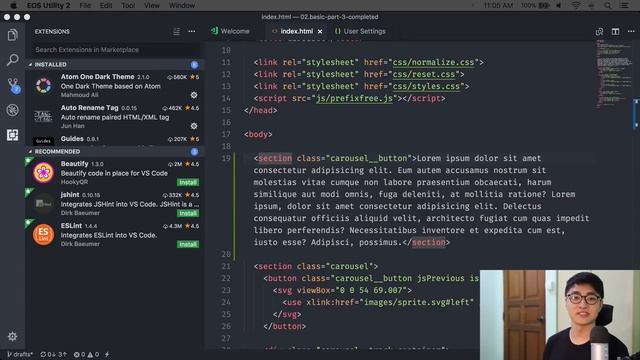Open css/normalize.css link in code
The image size is (640, 360).
[x=433, y=62]
